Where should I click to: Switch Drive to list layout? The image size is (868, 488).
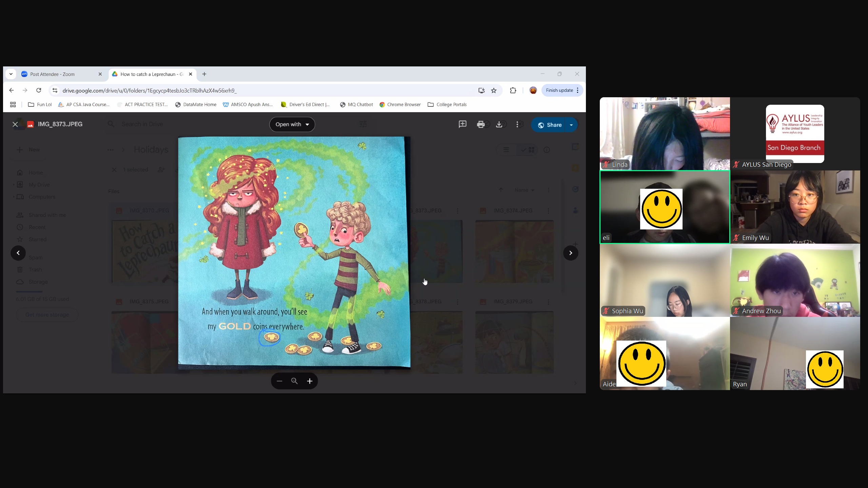(506, 150)
